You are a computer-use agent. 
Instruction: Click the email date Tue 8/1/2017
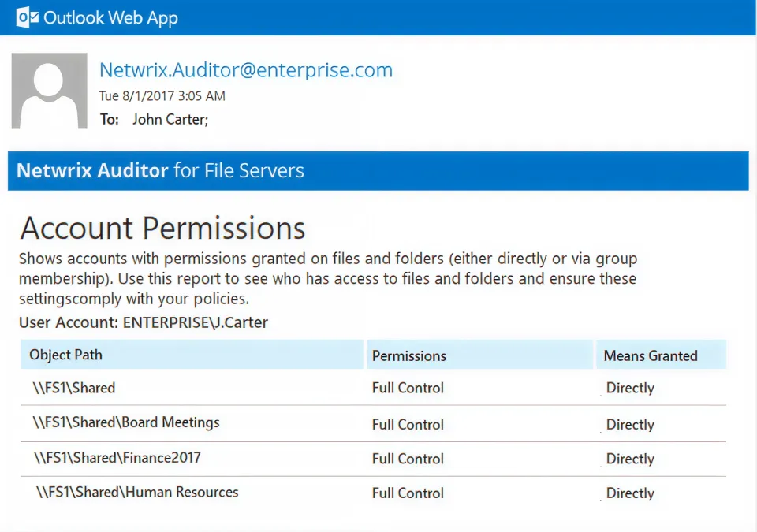[162, 96]
